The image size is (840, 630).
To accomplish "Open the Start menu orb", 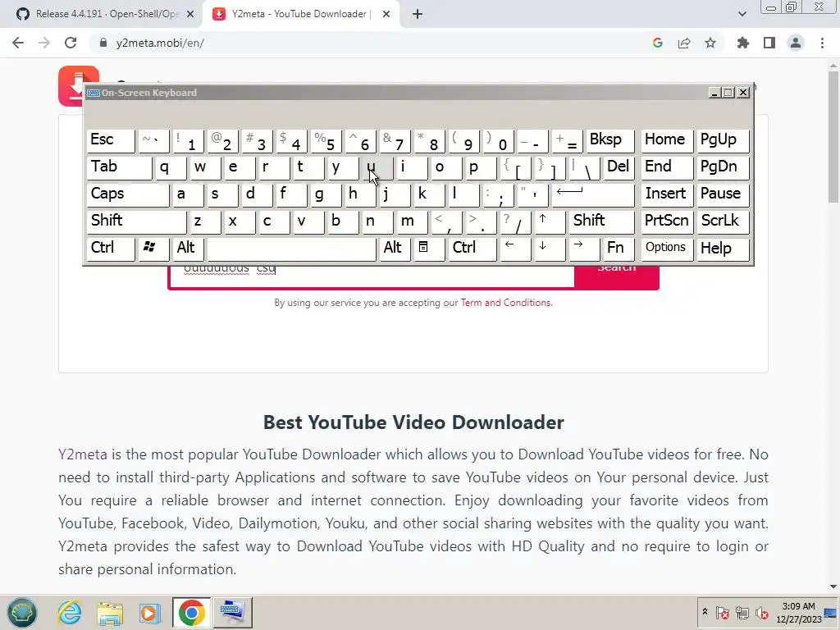I will (x=22, y=612).
